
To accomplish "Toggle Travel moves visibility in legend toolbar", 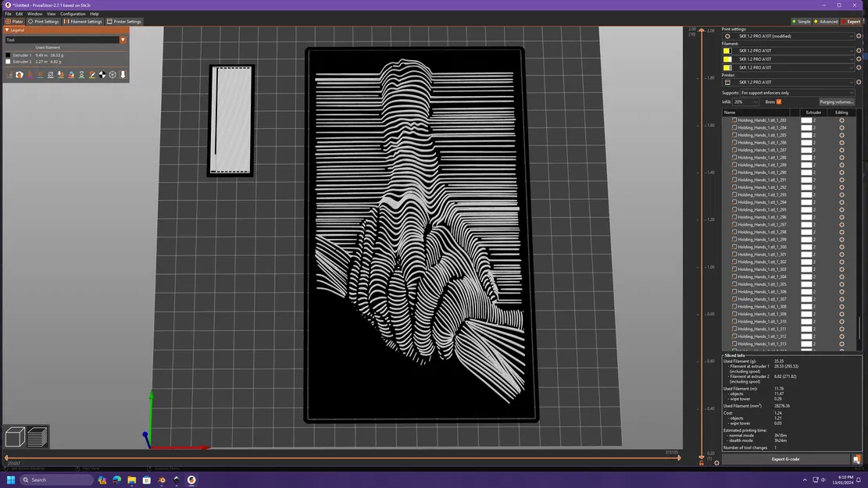I will pyautogui.click(x=9, y=75).
